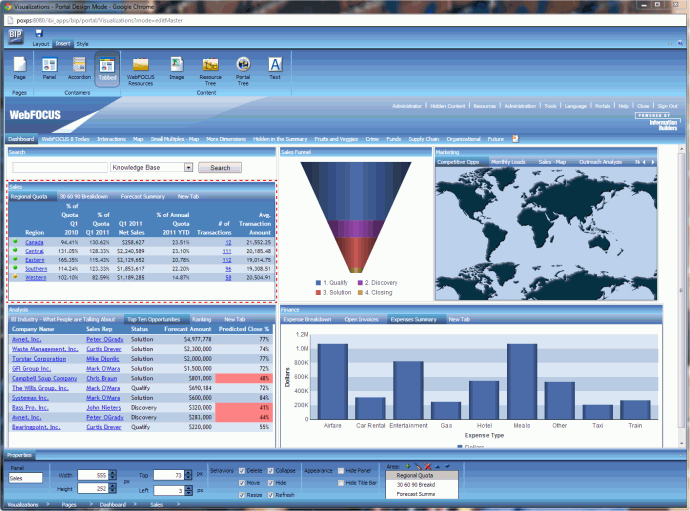Open the Administration menu in header
Screen dimensions: 690x511
pos(520,106)
